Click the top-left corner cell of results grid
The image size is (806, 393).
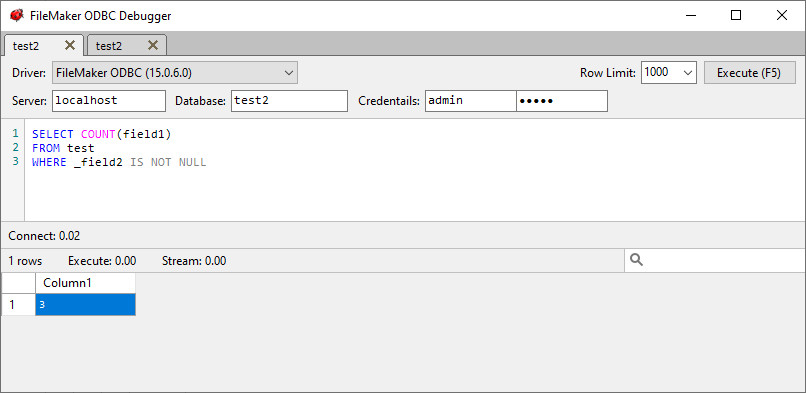click(x=19, y=283)
